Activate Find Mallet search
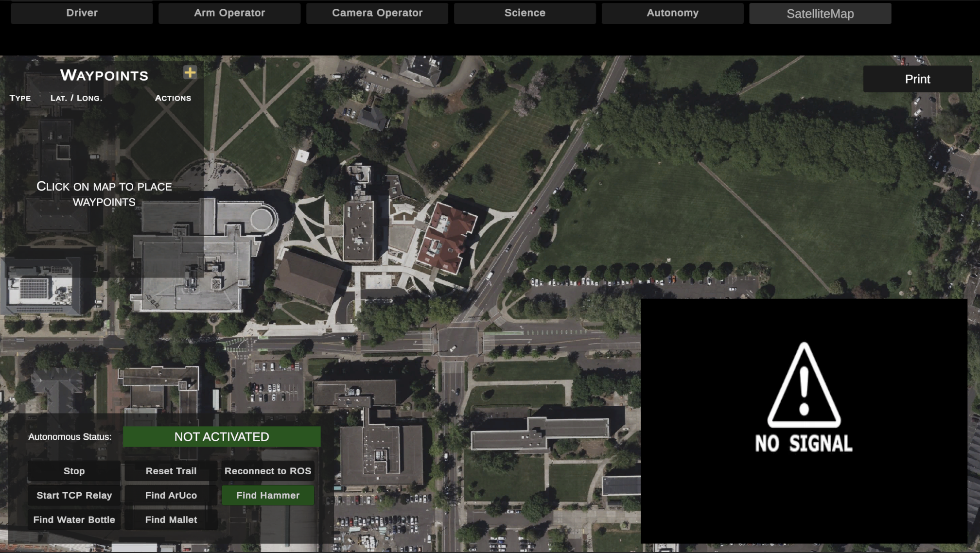This screenshot has height=553, width=980. point(171,519)
